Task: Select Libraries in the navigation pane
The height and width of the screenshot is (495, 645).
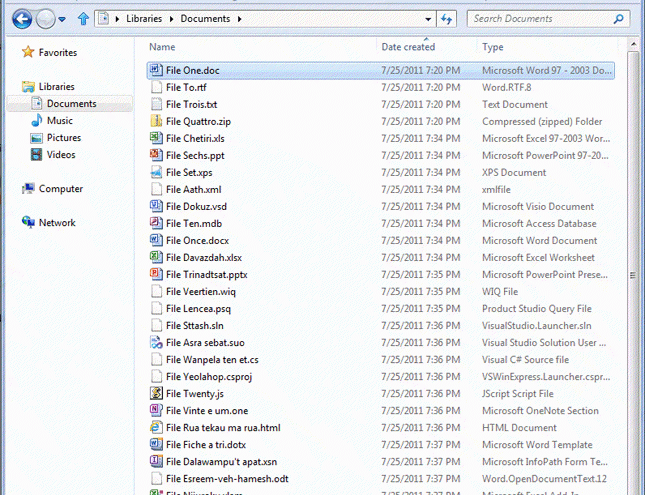Action: (x=56, y=86)
